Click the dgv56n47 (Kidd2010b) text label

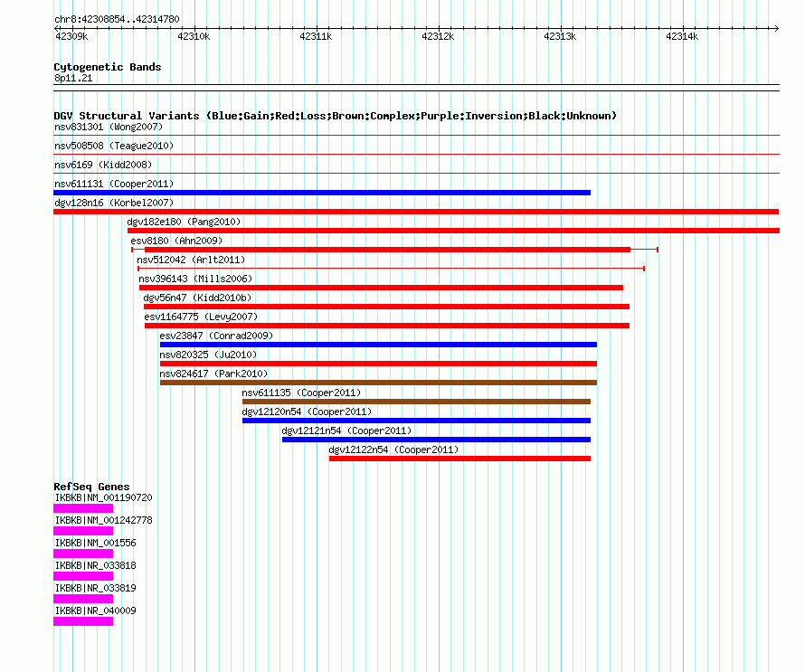[197, 298]
